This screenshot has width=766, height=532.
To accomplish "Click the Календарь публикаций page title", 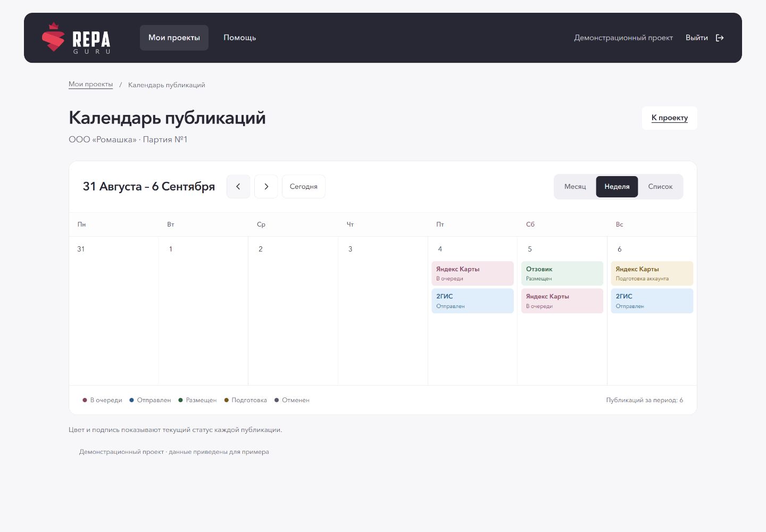I will point(167,118).
